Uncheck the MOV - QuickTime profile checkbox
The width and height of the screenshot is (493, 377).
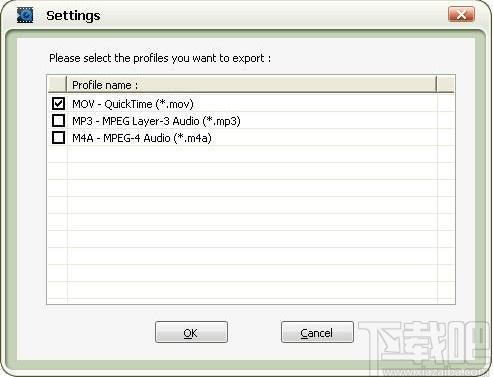58,103
